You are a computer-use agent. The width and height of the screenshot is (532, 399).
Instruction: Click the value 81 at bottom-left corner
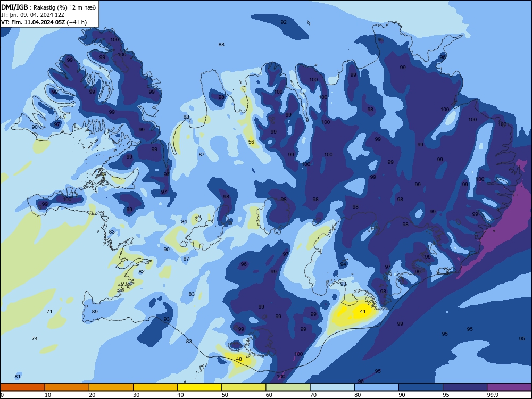(18, 377)
